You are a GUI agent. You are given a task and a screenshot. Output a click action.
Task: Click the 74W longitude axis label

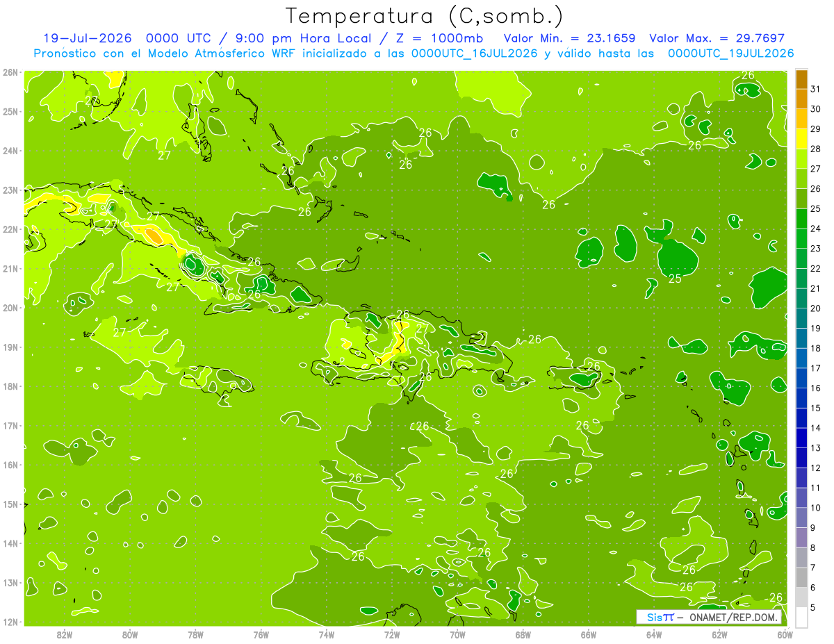tap(327, 635)
